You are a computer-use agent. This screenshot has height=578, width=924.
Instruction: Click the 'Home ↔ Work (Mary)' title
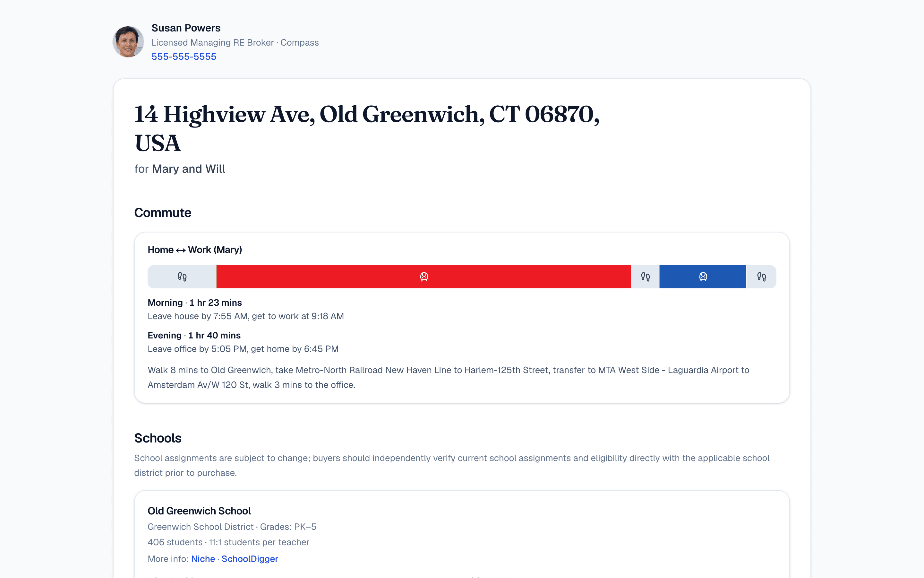point(195,250)
